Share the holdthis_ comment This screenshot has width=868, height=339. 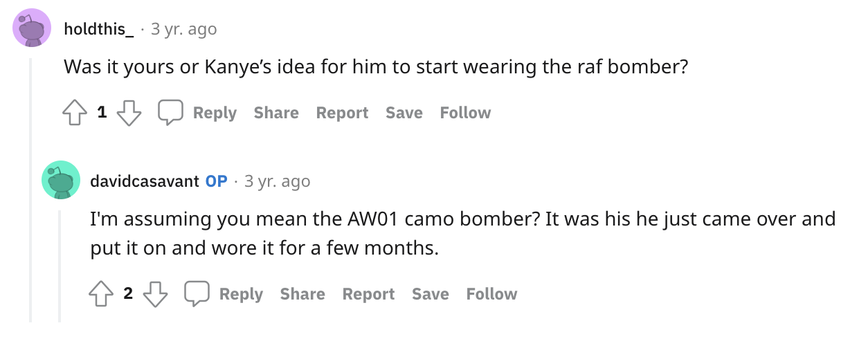[276, 113]
